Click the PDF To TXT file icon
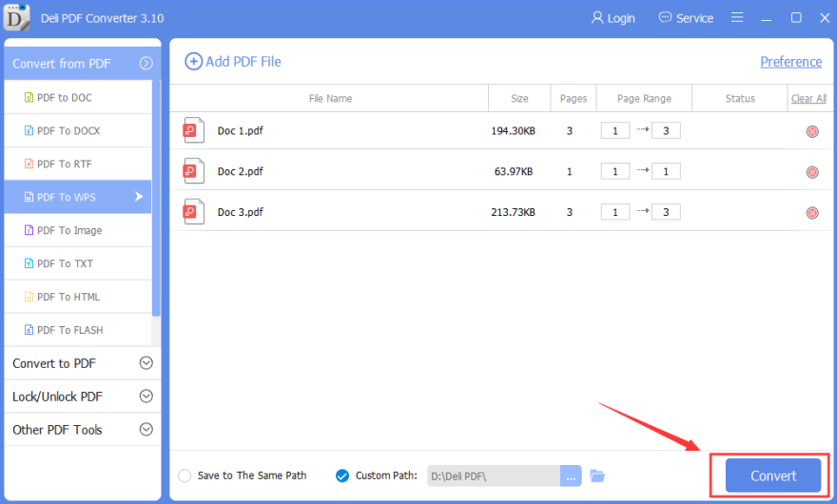 coord(29,263)
